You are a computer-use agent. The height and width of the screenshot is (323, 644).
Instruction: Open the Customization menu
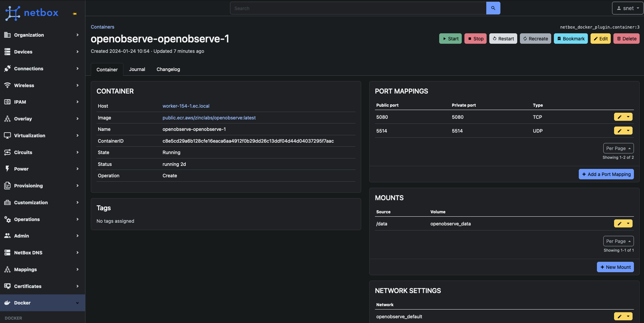pyautogui.click(x=42, y=202)
